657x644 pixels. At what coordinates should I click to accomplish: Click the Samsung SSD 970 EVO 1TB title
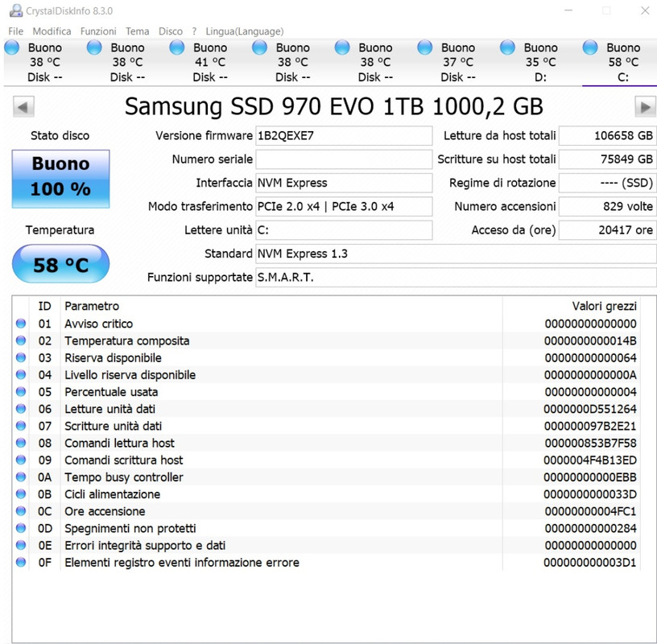[x=334, y=106]
